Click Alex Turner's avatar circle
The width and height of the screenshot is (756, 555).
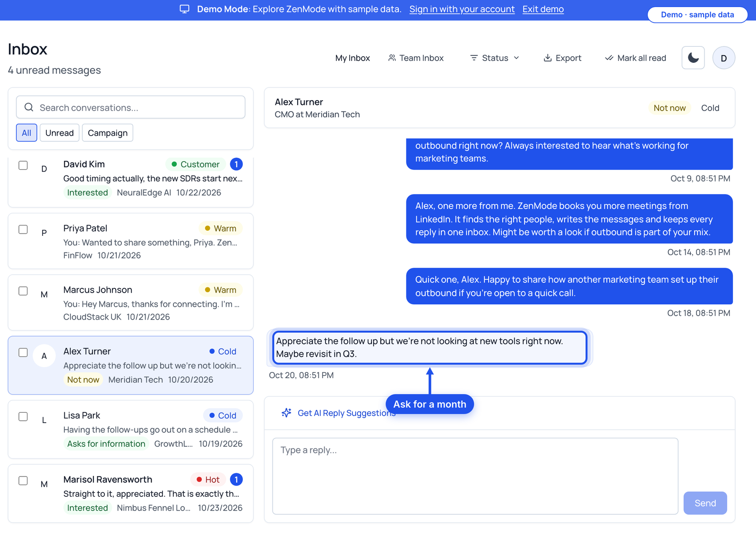(44, 356)
